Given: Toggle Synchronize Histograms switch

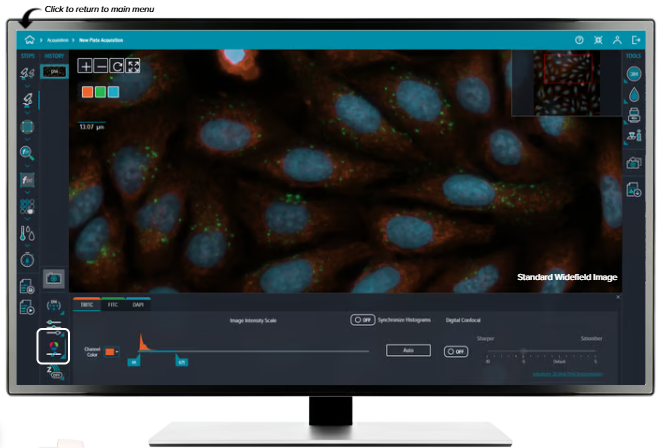Looking at the screenshot, I should pos(362,320).
